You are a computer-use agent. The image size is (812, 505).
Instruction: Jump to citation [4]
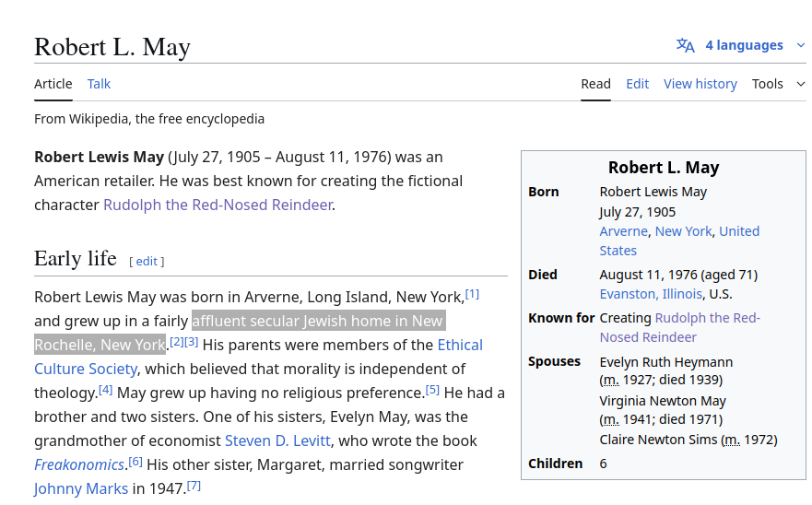point(105,390)
